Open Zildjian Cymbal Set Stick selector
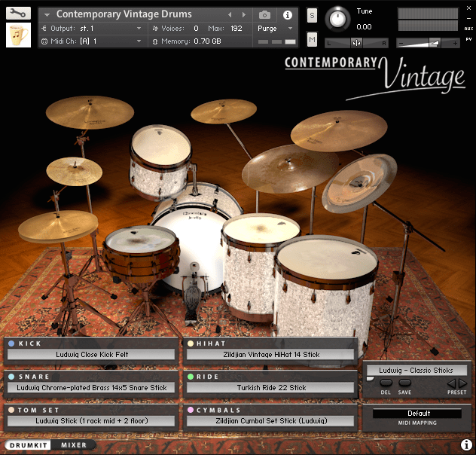The width and height of the screenshot is (476, 455). (270, 420)
